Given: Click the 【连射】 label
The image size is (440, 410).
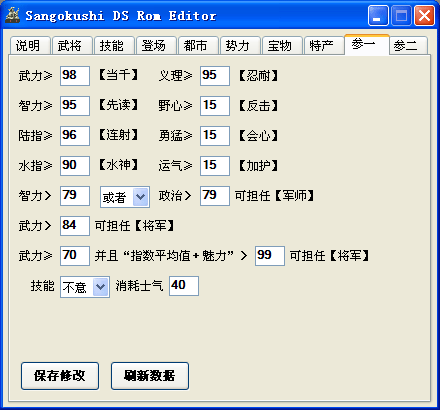Looking at the screenshot, I should pos(118,135).
